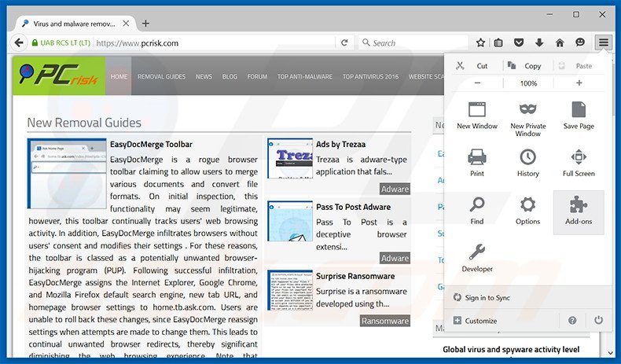This screenshot has width=621, height=364.
Task: Click the PCrisk logo
Action: point(59,75)
